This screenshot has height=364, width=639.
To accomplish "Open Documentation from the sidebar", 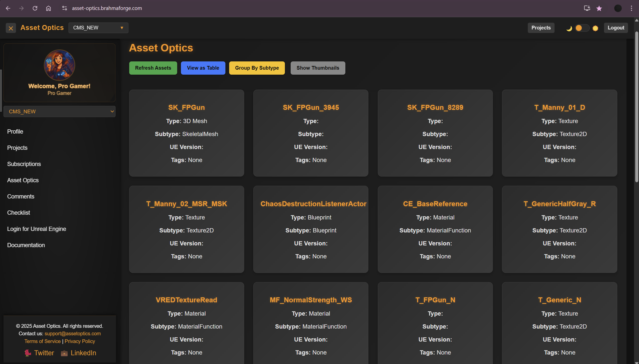I will coord(26,245).
